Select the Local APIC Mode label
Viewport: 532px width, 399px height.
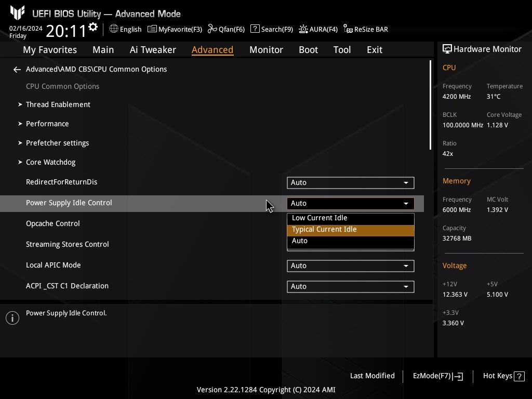pyautogui.click(x=54, y=265)
